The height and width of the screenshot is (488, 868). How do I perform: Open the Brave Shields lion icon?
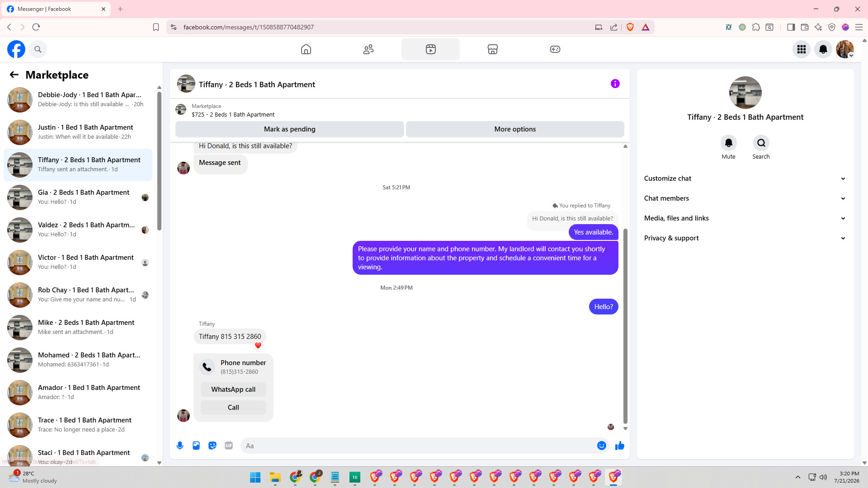pyautogui.click(x=630, y=27)
